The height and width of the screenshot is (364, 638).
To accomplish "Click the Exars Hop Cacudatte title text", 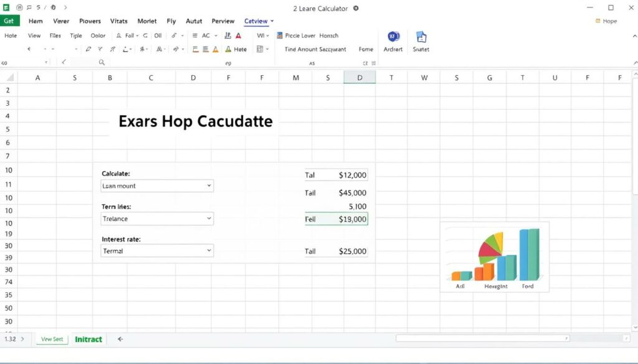I will pos(195,121).
